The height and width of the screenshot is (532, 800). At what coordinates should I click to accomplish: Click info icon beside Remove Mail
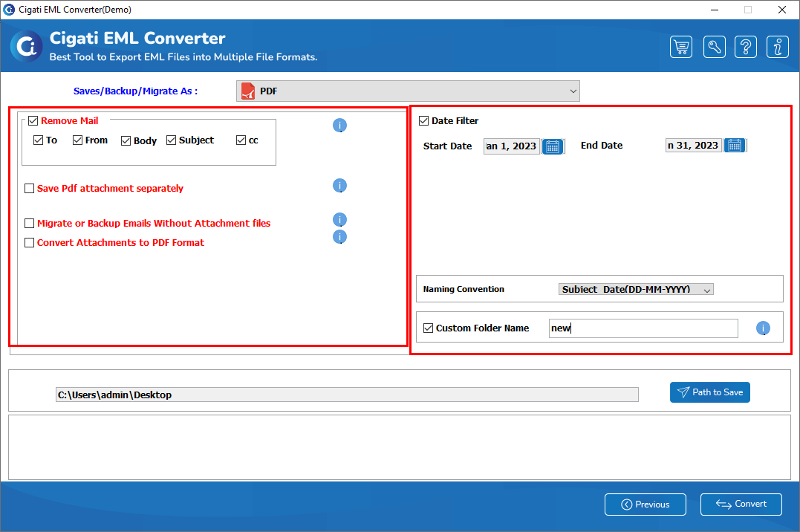click(339, 125)
